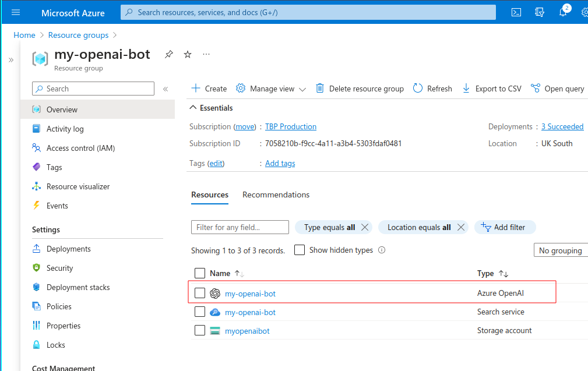Viewport: 588px width, 371px height.
Task: Go to Resource groups breadcrumb
Action: (78, 35)
